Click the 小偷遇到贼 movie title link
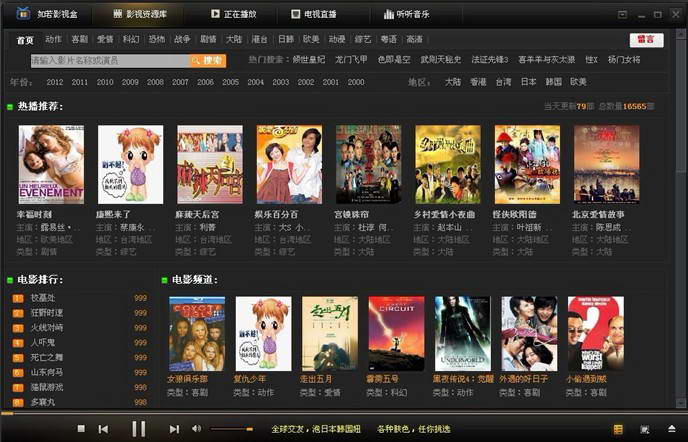This screenshot has width=688, height=442. (586, 379)
